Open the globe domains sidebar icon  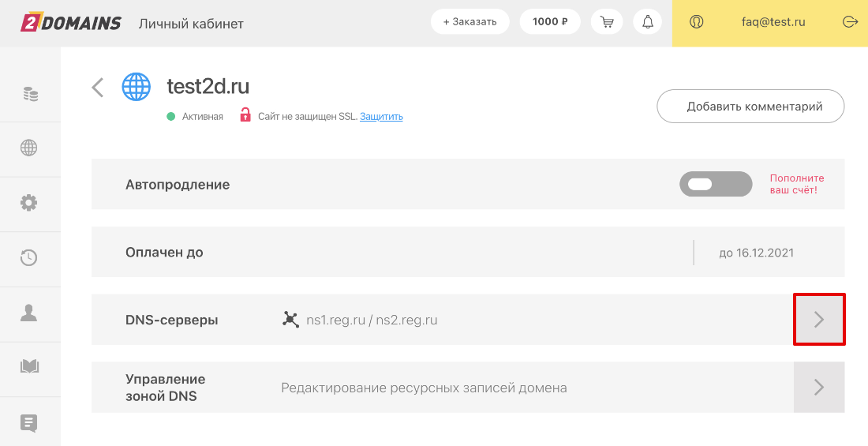(x=29, y=148)
